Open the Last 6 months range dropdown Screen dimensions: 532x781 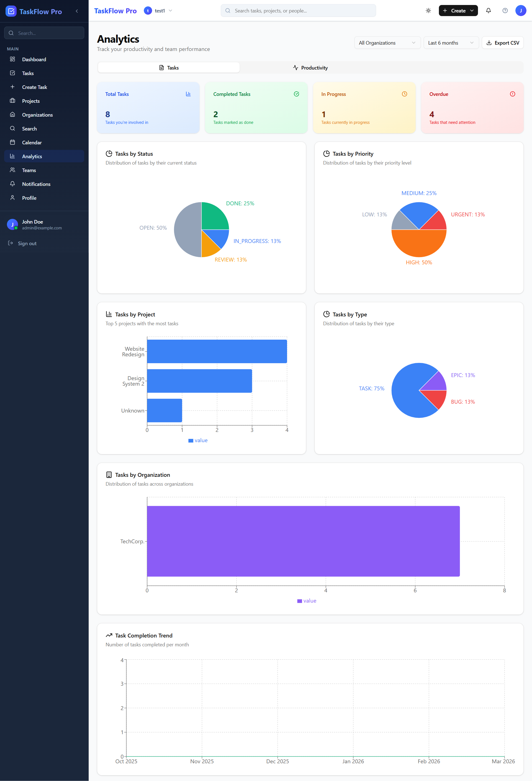pos(451,43)
